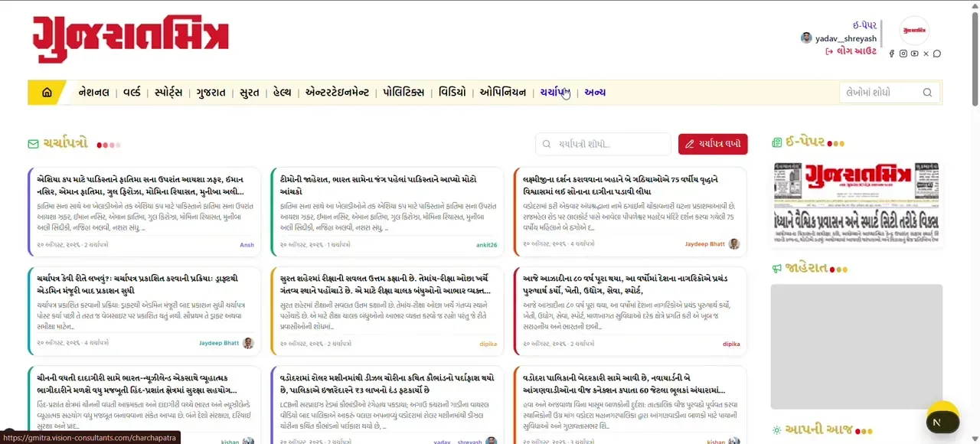Click the home icon in navigation bar
This screenshot has height=444, width=980.
tap(47, 93)
